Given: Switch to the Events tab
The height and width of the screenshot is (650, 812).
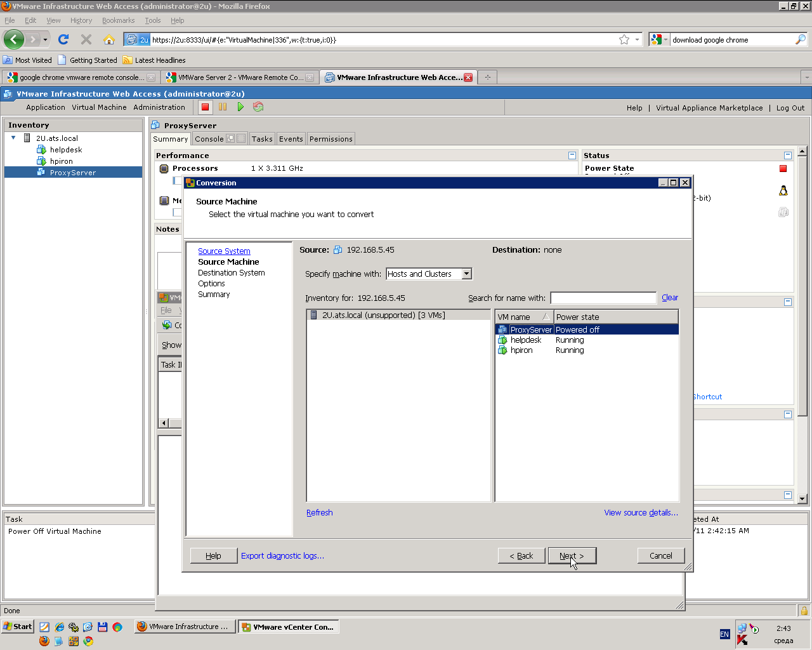Looking at the screenshot, I should (291, 139).
